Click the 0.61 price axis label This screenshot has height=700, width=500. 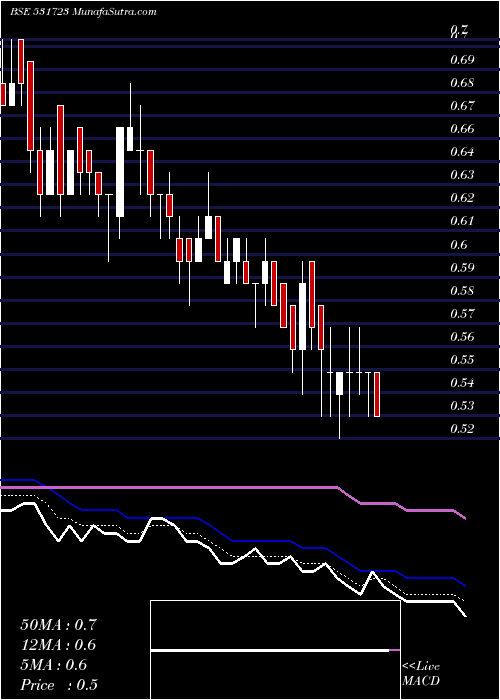[x=462, y=221]
